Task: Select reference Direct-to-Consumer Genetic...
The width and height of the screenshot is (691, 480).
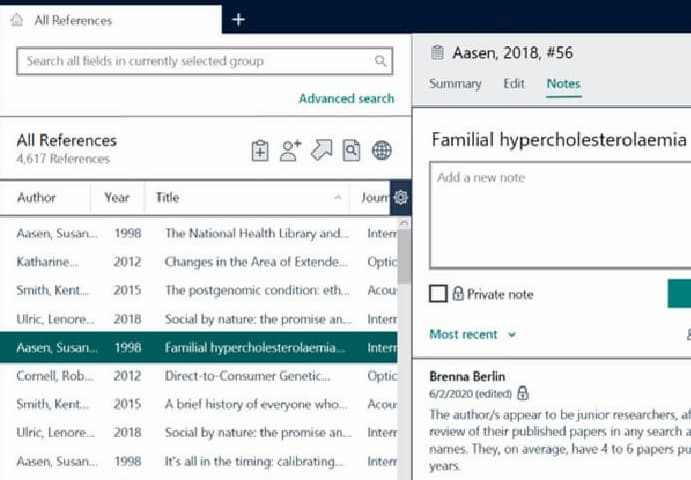Action: [x=198, y=376]
